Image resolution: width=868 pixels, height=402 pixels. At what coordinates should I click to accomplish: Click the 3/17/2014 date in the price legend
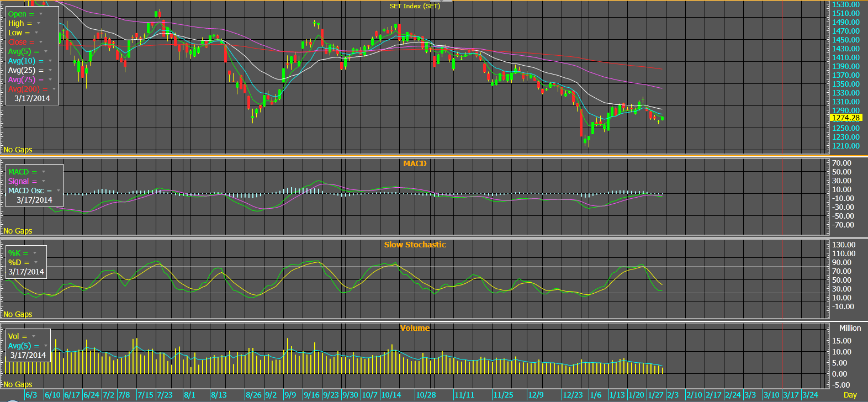(x=32, y=98)
